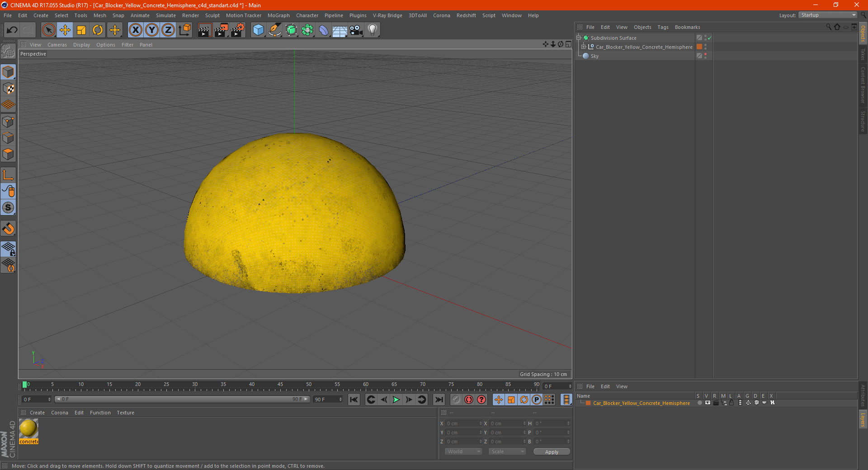Open the Render menu
The height and width of the screenshot is (470, 868).
click(190, 15)
